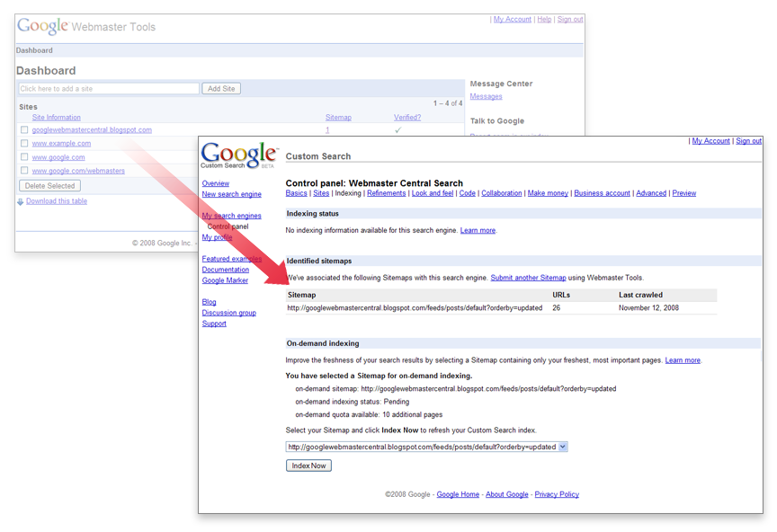Image resolution: width=777 pixels, height=532 pixels.
Task: Click My Account in Webmaster Tools window
Action: pyautogui.click(x=512, y=19)
